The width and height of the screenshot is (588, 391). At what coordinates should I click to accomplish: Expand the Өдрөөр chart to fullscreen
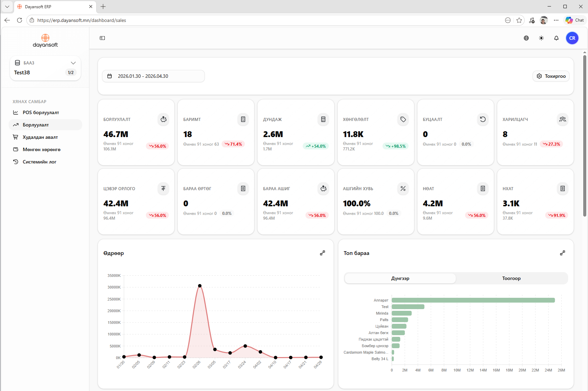pos(323,253)
